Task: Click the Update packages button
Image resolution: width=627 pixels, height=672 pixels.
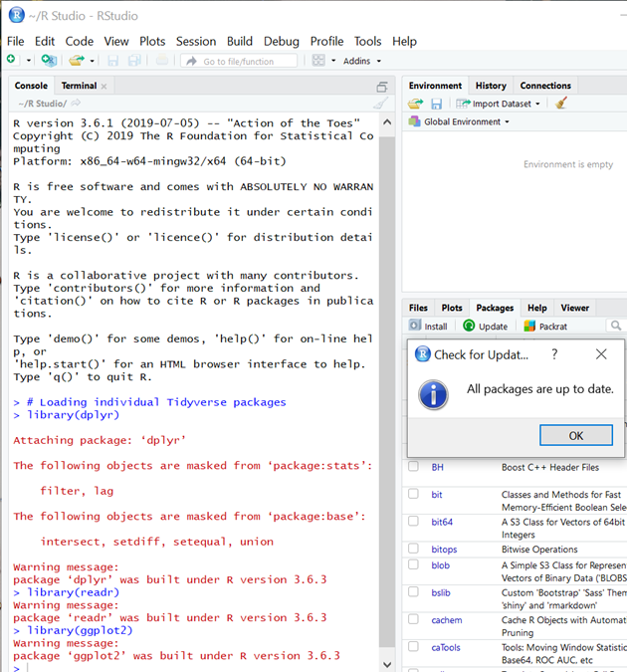Action: tap(485, 327)
